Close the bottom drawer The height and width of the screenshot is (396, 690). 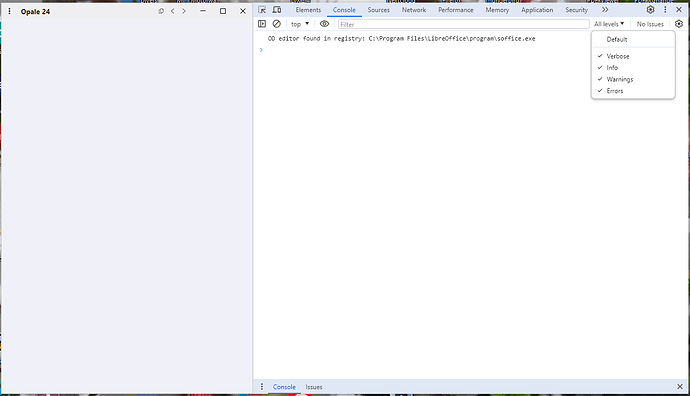680,387
